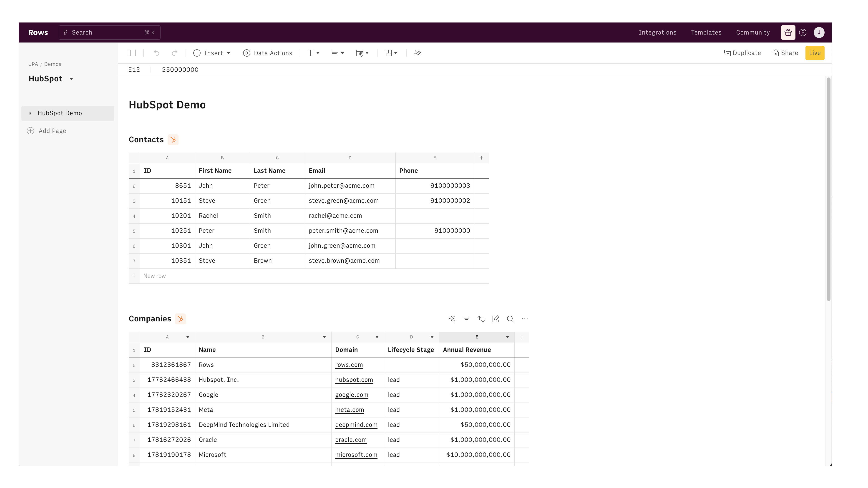Click the Undo icon
Viewport: 868px width, 488px height.
(x=156, y=53)
